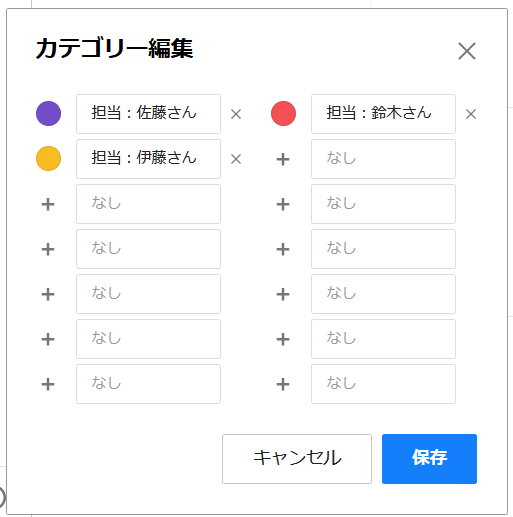Click the plus icon below the red swatch
The height and width of the screenshot is (517, 513).
[x=283, y=159]
